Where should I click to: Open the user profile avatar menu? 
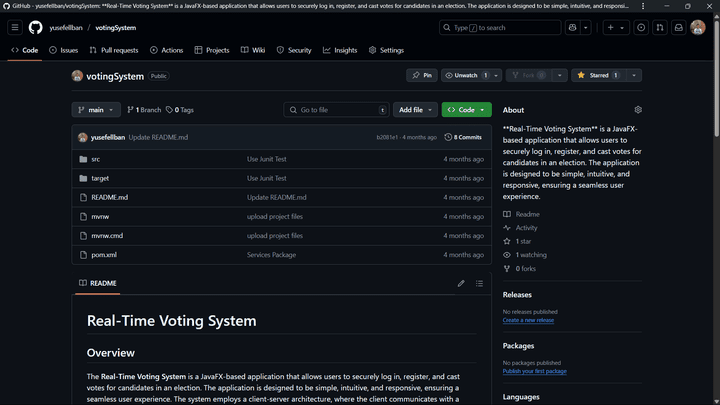pos(698,28)
